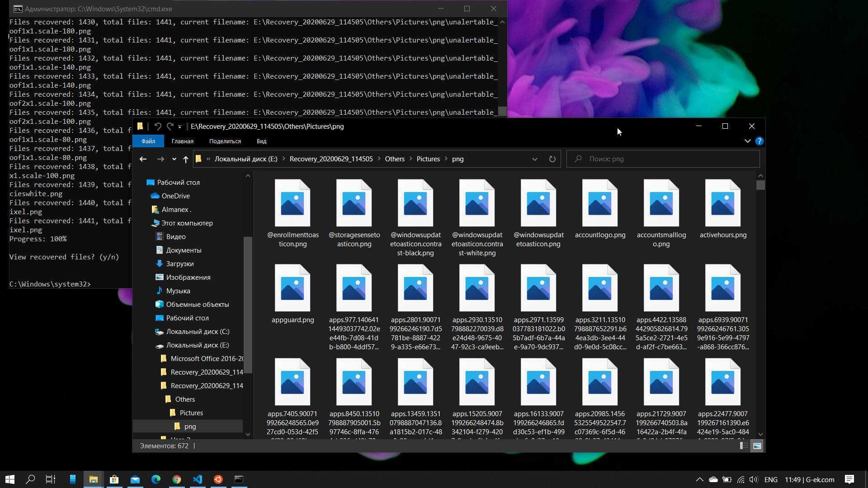Click Undo in quick access toolbar
Viewport: 868px width, 488px height.
[158, 127]
